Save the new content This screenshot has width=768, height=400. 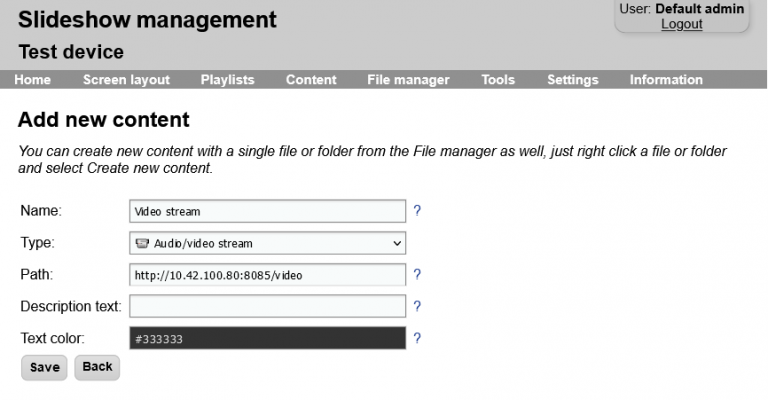point(44,367)
